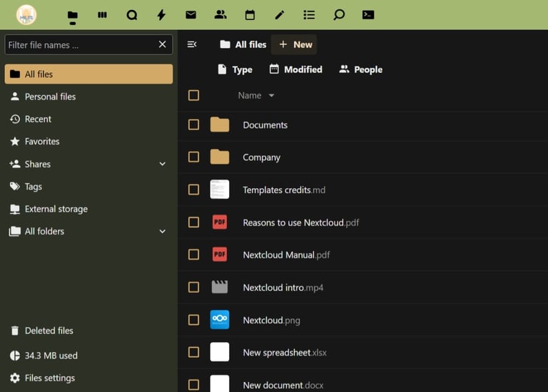
Task: Expand the All folders chevron
Action: [x=162, y=232]
